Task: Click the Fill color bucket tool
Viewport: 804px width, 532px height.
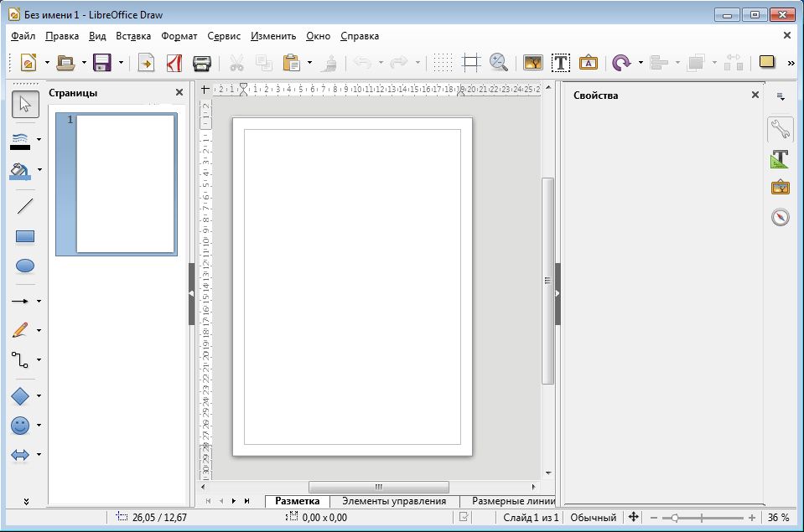Action: 20,171
